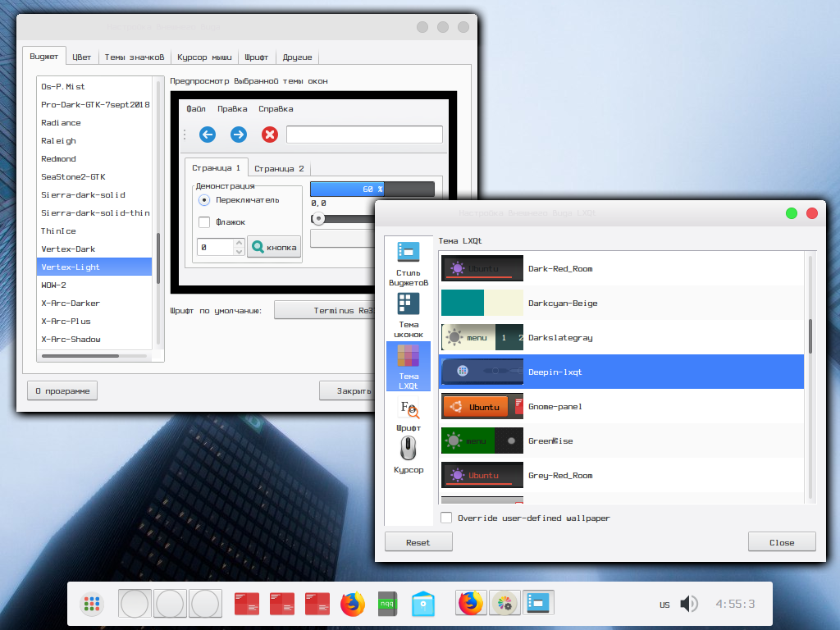Screen dimensions: 840x630
Task: Click the 60 % progress bar
Action: [372, 189]
